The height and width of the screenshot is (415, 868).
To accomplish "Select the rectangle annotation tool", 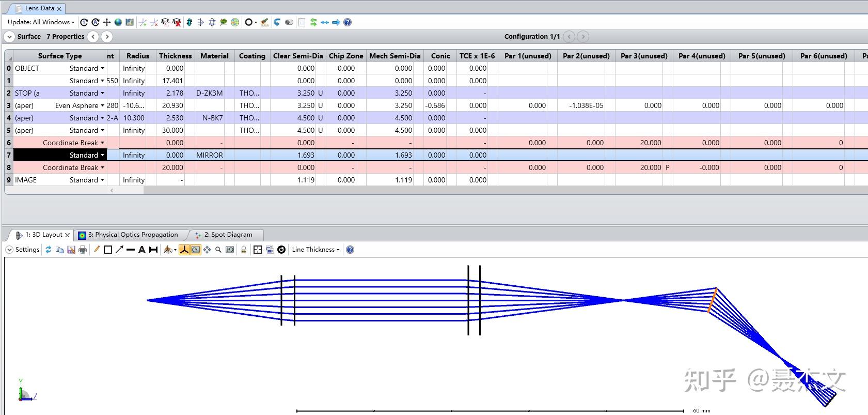I will tap(108, 250).
